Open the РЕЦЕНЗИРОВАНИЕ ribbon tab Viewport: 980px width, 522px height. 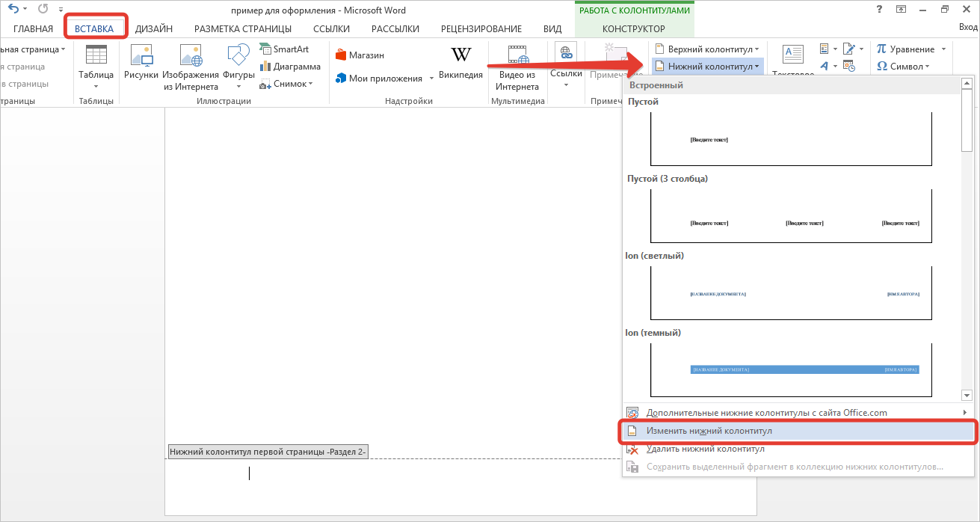(x=481, y=29)
